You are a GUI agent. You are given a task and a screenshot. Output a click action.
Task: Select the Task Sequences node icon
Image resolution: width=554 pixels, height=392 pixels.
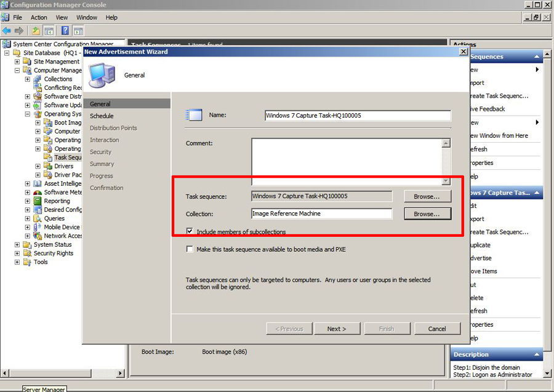pos(48,157)
